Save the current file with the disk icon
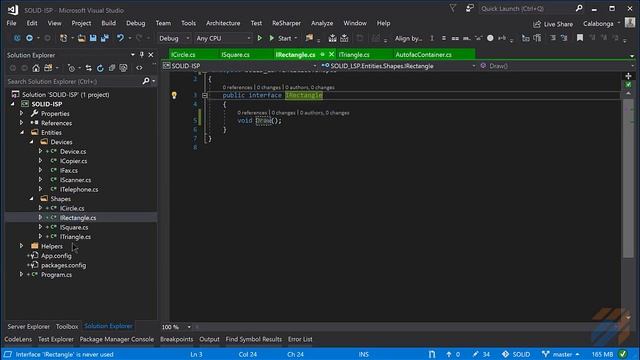 [x=93, y=38]
